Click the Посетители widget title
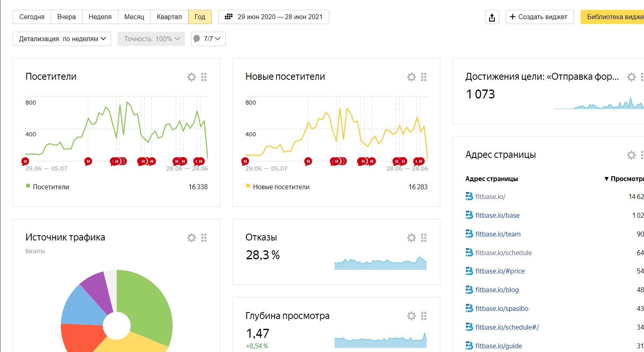644x352 pixels. [x=51, y=77]
